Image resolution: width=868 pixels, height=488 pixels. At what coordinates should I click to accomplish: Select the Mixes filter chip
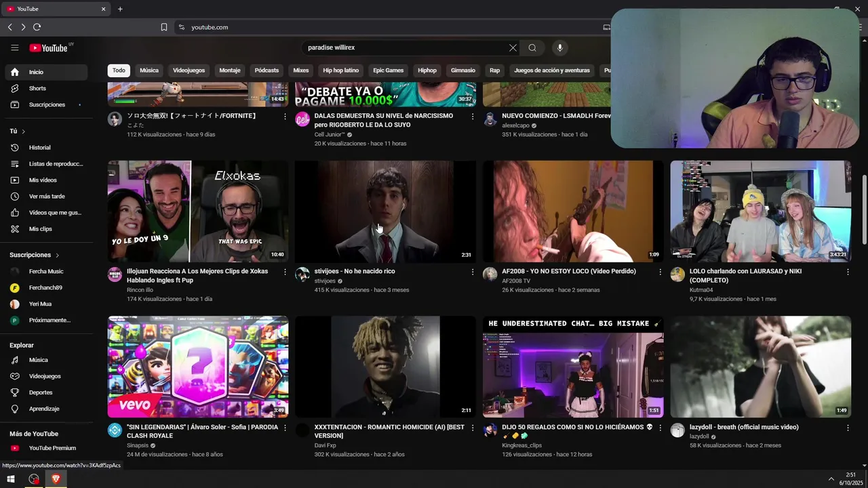(x=301, y=70)
